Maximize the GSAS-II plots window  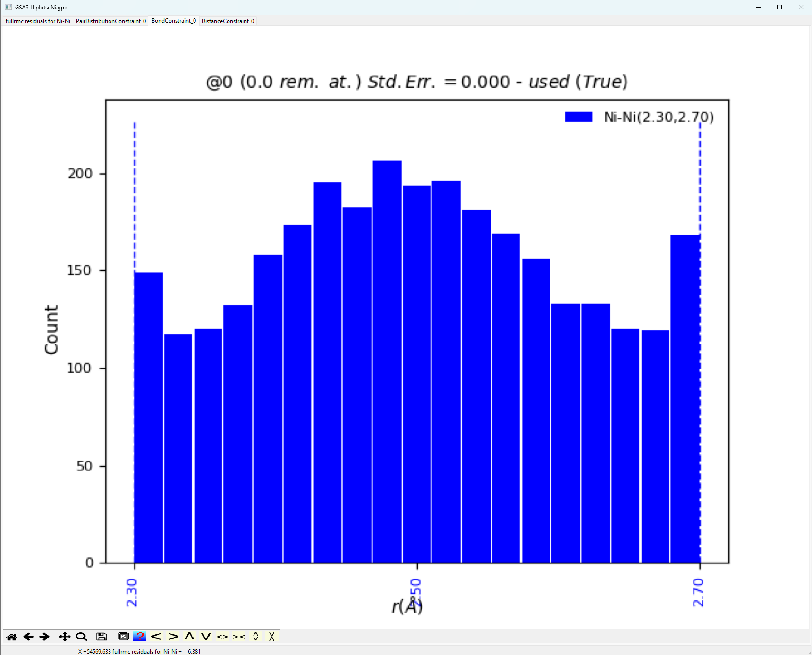pyautogui.click(x=779, y=7)
